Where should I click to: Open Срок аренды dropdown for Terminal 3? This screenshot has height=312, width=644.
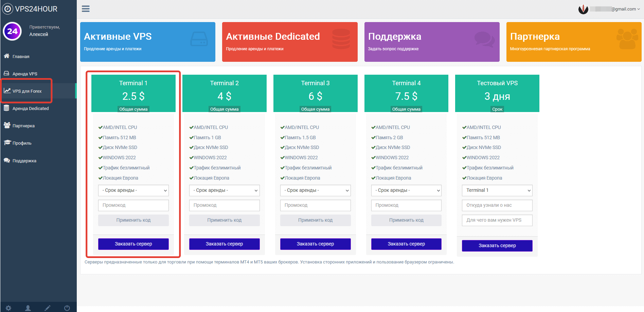(x=316, y=190)
